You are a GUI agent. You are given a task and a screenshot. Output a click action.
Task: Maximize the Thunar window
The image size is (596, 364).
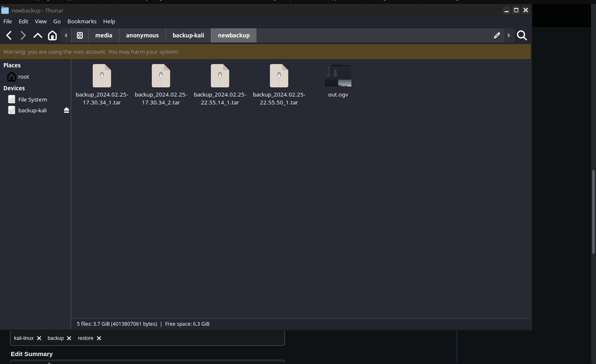coord(516,10)
